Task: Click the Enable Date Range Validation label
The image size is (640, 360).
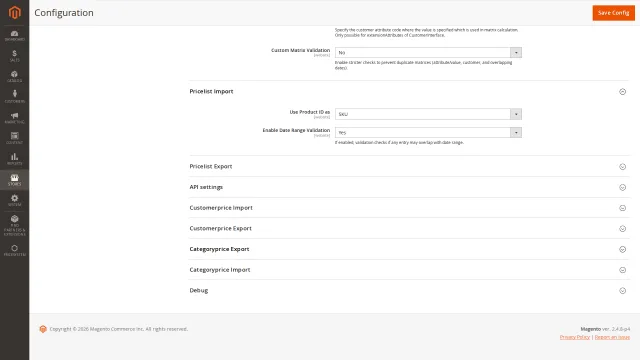Action: (296, 130)
